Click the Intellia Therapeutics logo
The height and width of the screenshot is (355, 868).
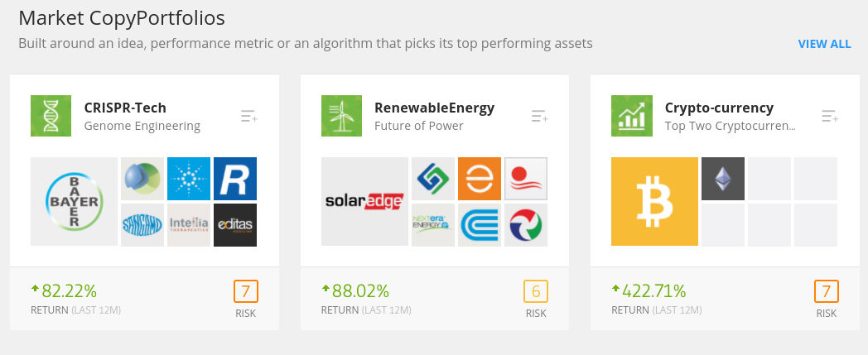189,225
